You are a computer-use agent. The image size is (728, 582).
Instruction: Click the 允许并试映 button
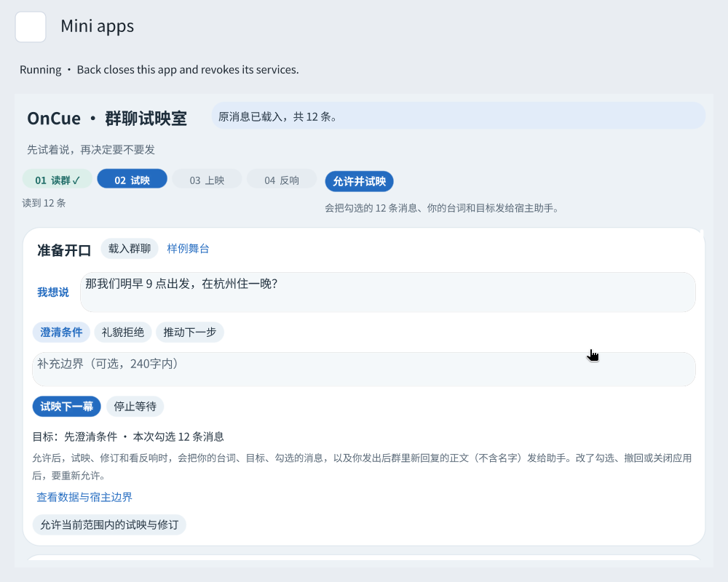click(360, 181)
